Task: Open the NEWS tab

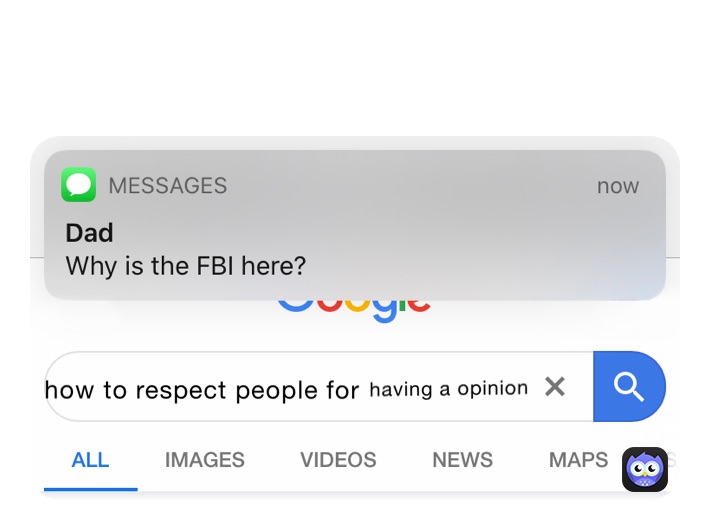Action: [x=462, y=460]
